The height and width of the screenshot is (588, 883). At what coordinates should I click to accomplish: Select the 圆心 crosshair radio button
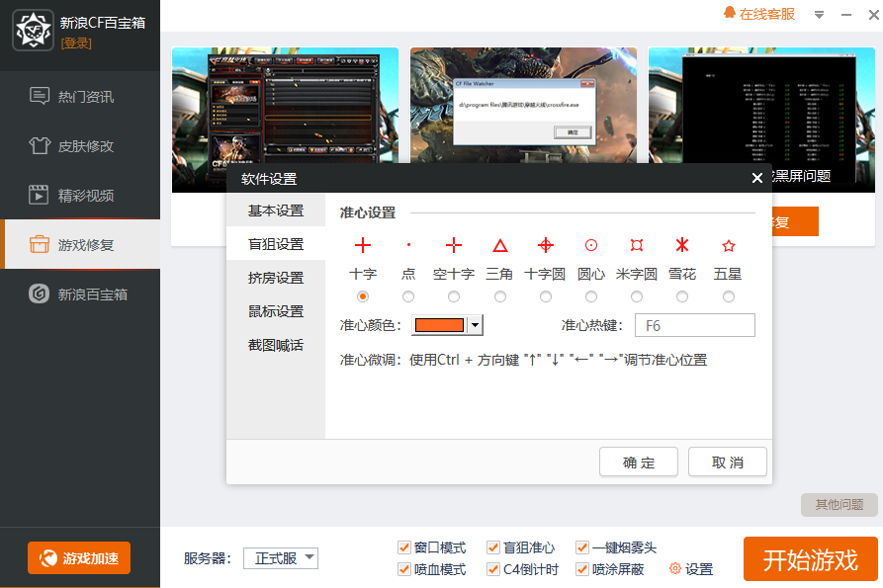pyautogui.click(x=591, y=296)
